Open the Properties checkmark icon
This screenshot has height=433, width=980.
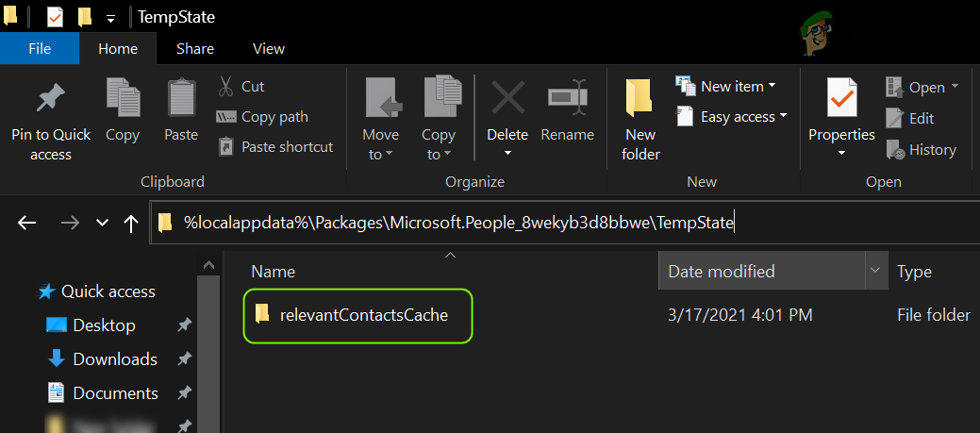point(841,98)
